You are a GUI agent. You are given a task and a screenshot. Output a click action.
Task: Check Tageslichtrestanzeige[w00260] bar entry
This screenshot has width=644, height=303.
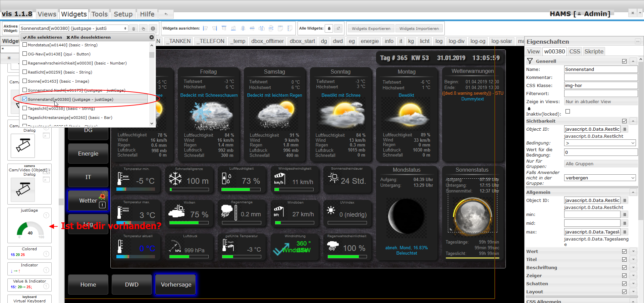(x=24, y=117)
